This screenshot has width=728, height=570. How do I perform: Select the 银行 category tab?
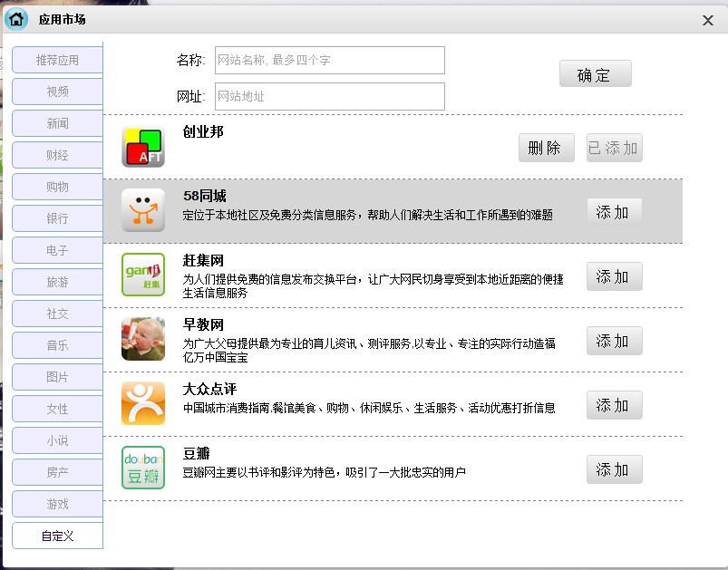58,218
